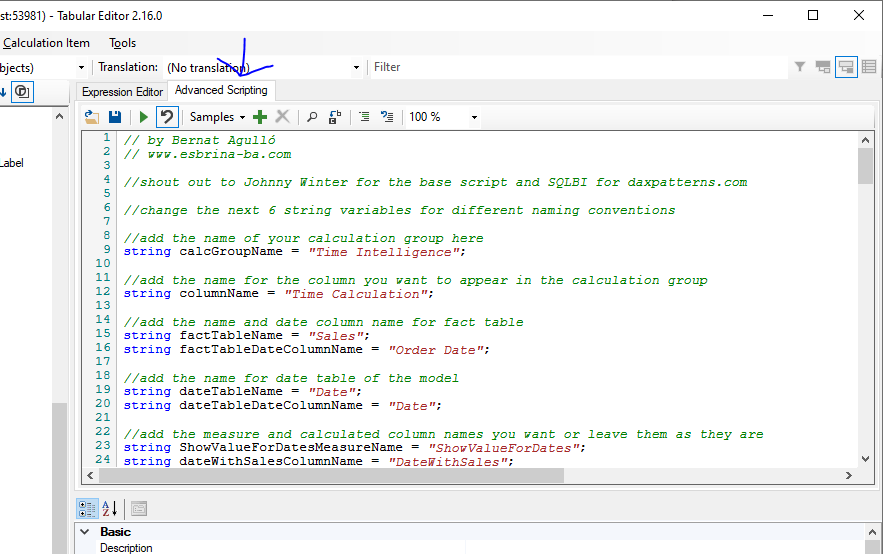Open the Translation dropdown list
The image size is (883, 554).
(356, 67)
